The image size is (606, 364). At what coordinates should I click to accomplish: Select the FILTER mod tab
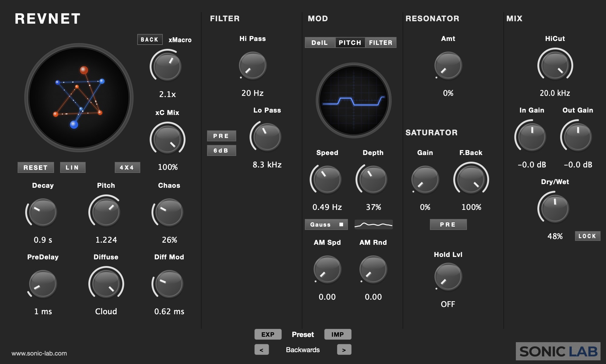[381, 42]
